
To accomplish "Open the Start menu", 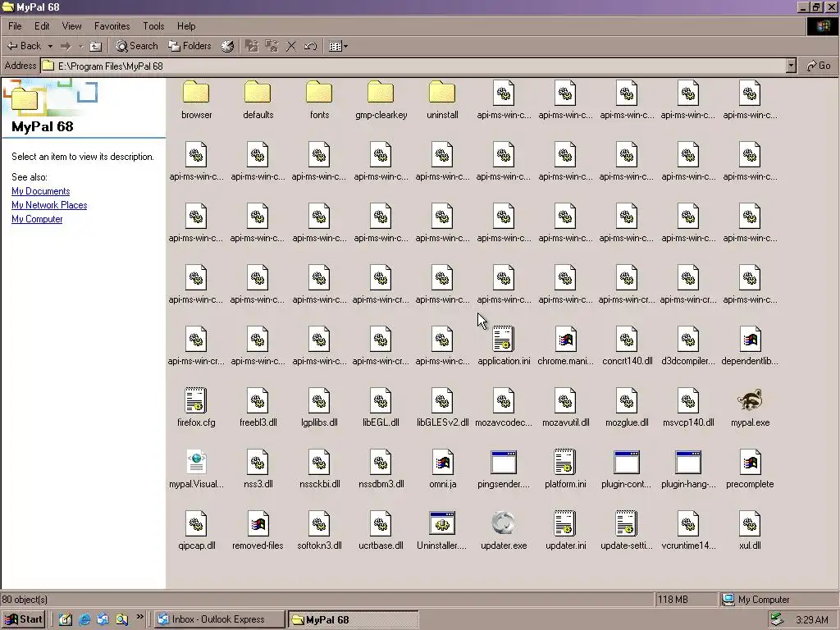I will pos(23,619).
